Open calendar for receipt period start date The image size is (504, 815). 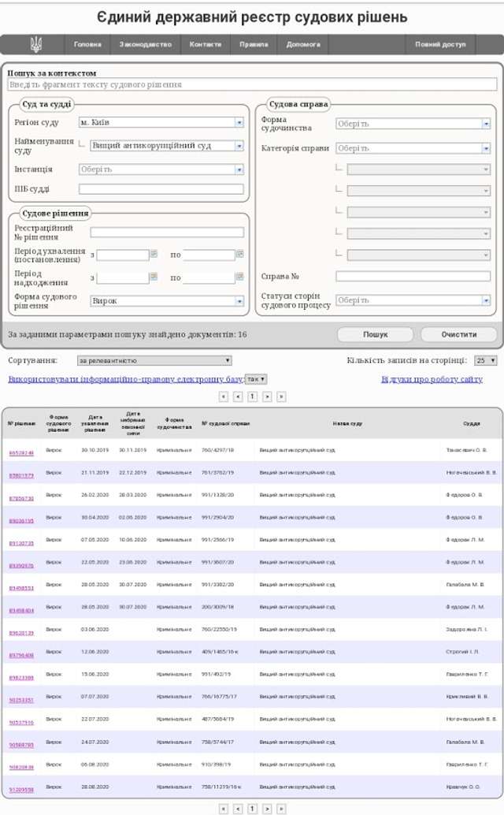154,277
